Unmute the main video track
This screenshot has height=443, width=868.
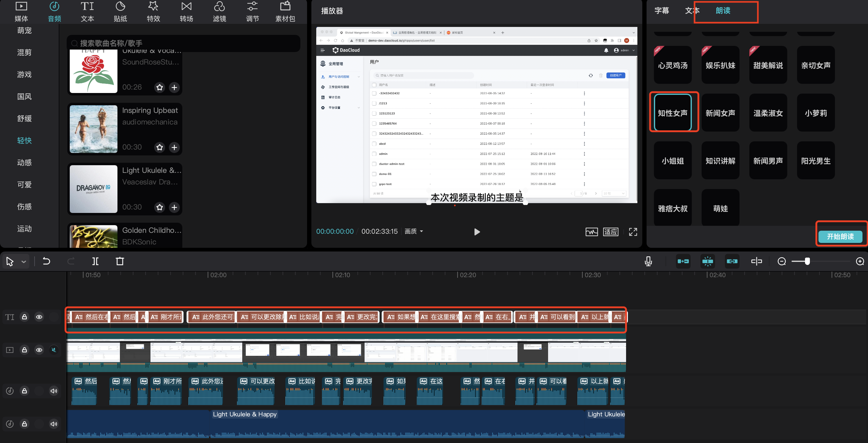pos(54,350)
